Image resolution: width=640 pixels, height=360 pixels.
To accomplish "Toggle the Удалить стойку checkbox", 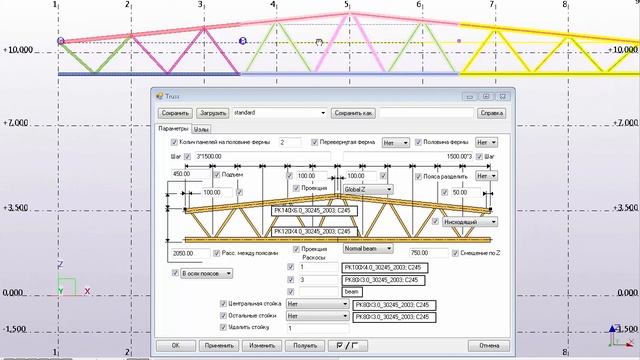I will [x=223, y=327].
